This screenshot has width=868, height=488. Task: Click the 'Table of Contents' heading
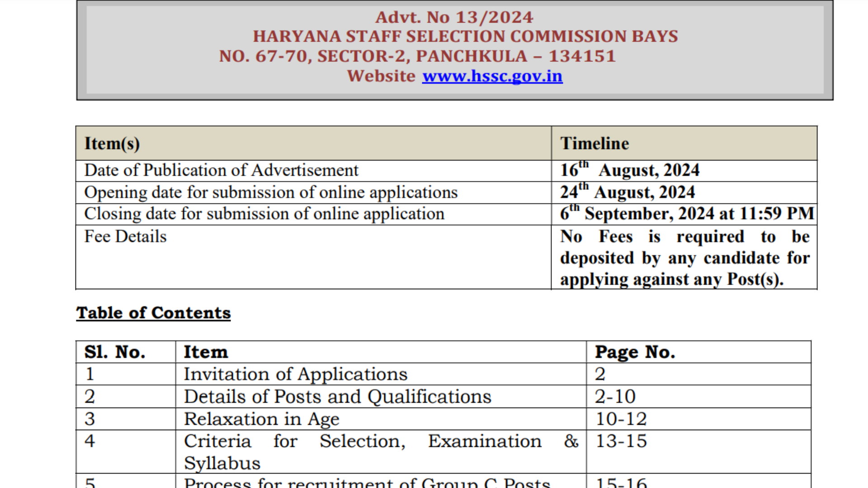pos(153,313)
